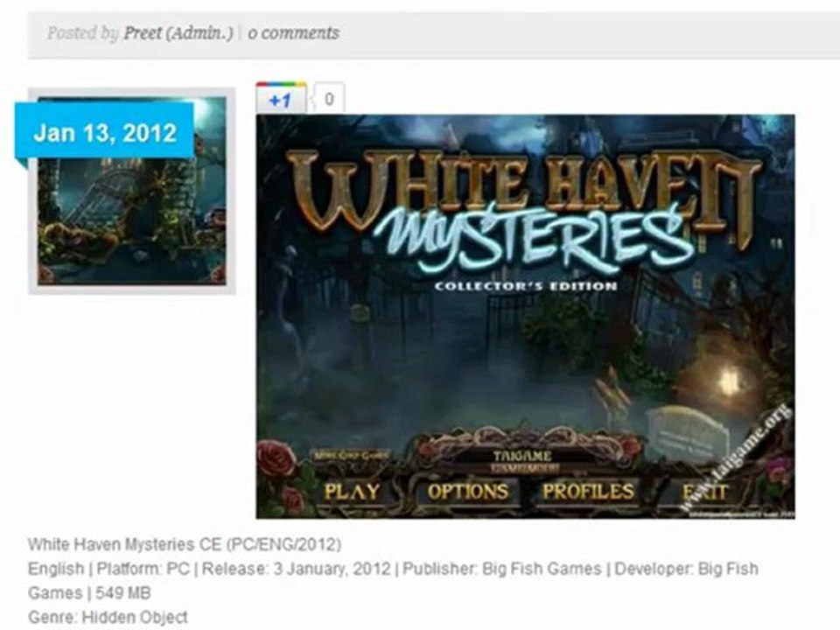Open the White Haven Mysteries game screenshot
The width and height of the screenshot is (840, 630).
point(526,317)
